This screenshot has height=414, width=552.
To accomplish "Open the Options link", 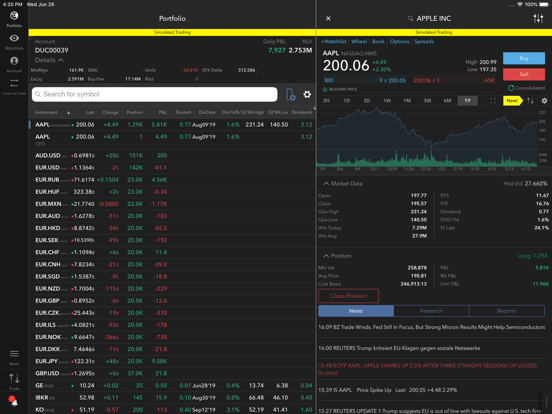I will coord(399,42).
